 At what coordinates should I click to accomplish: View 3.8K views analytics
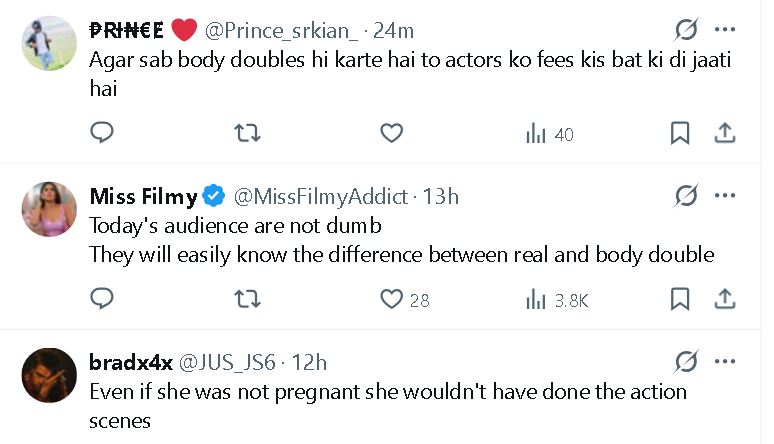click(x=556, y=299)
